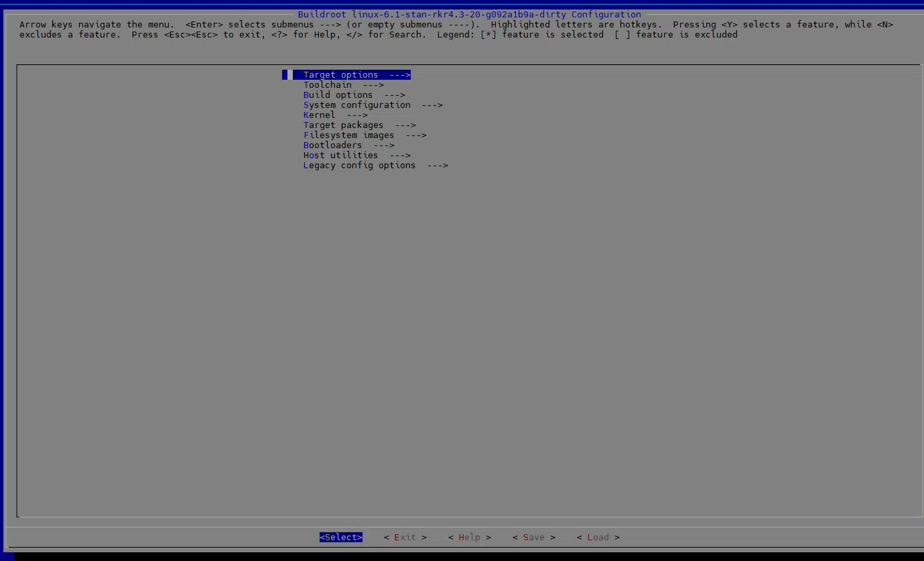Open Legacy config options submenu
The image size is (924, 561).
[x=376, y=166]
